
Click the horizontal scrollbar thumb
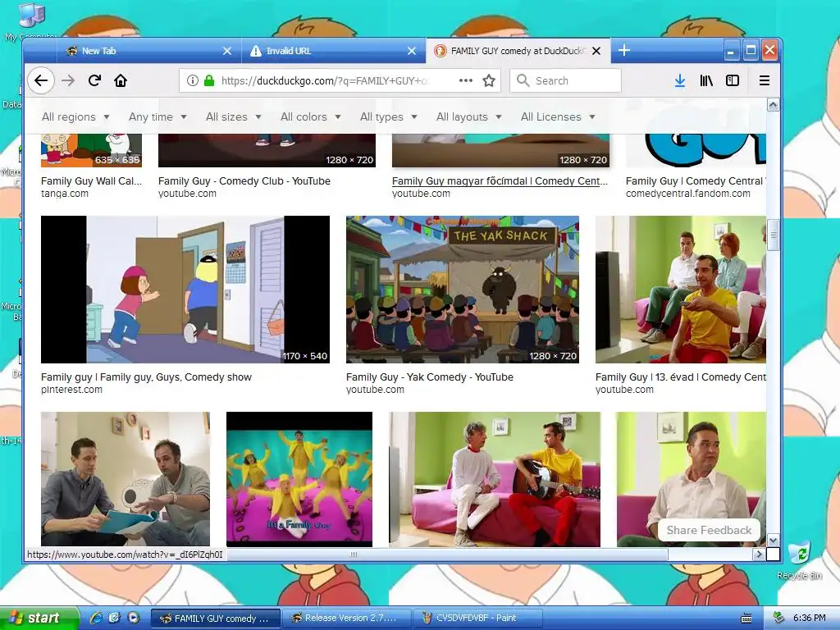point(447,555)
